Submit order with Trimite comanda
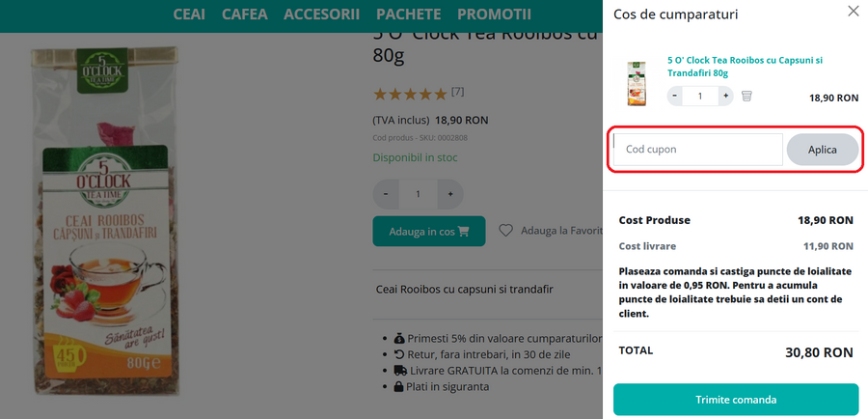This screenshot has height=419, width=868. click(x=736, y=400)
